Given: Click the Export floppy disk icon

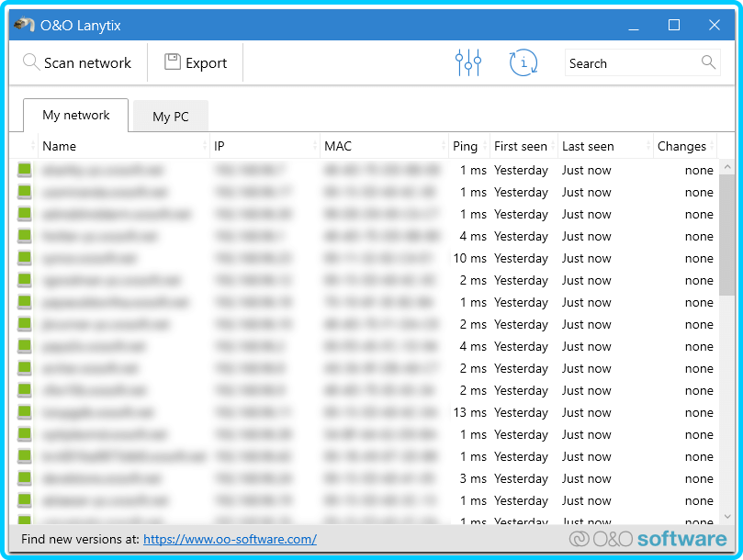Looking at the screenshot, I should coord(173,62).
